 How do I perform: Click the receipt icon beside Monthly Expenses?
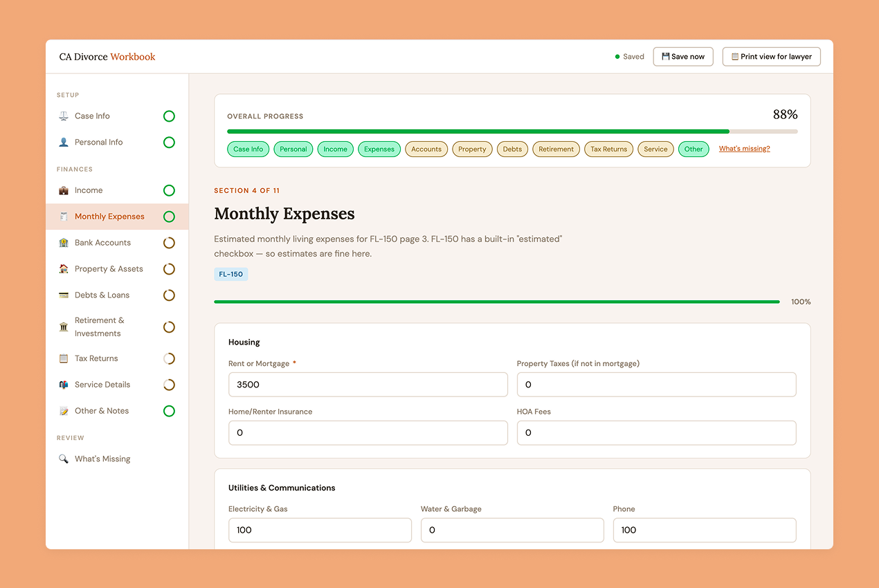pyautogui.click(x=64, y=217)
